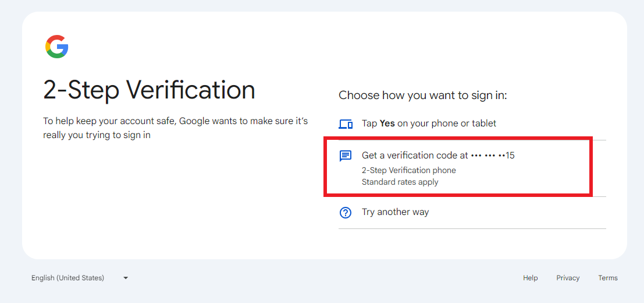Click the bold "Yes" word
The height and width of the screenshot is (303, 644).
pyautogui.click(x=387, y=124)
